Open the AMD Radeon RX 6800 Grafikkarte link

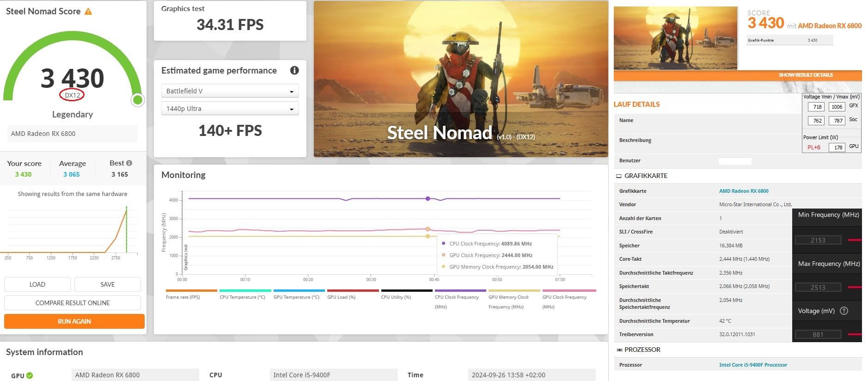pos(744,191)
